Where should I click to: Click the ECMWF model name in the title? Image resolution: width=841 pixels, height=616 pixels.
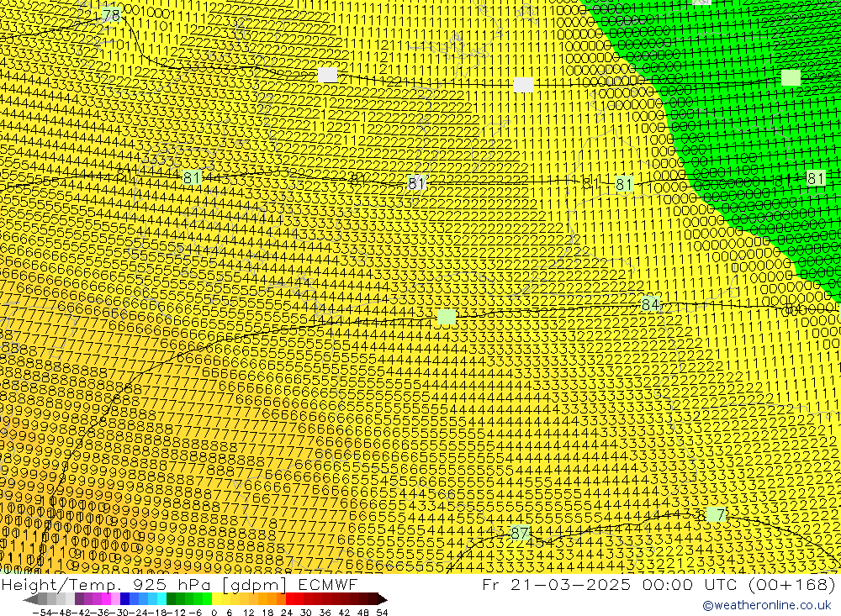[328, 585]
